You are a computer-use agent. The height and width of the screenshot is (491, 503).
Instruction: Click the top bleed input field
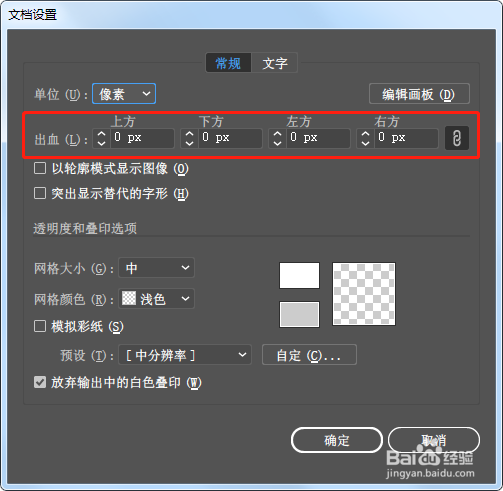pos(142,138)
